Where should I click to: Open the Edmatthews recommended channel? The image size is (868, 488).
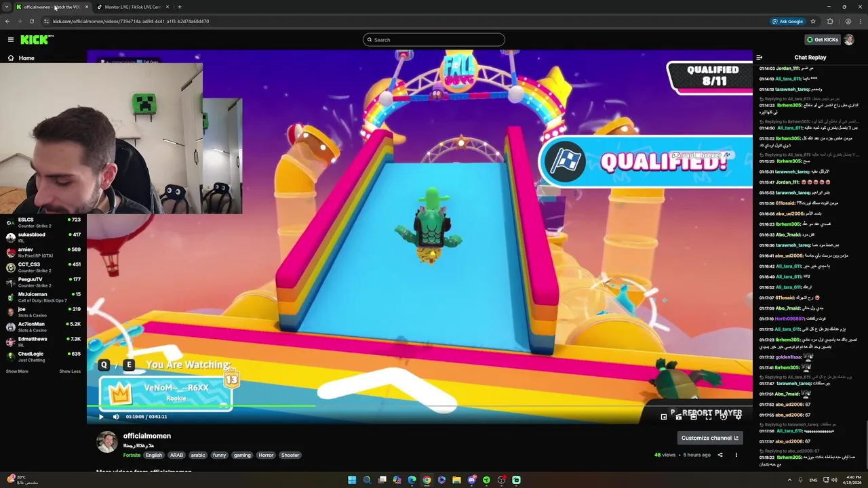(x=43, y=342)
